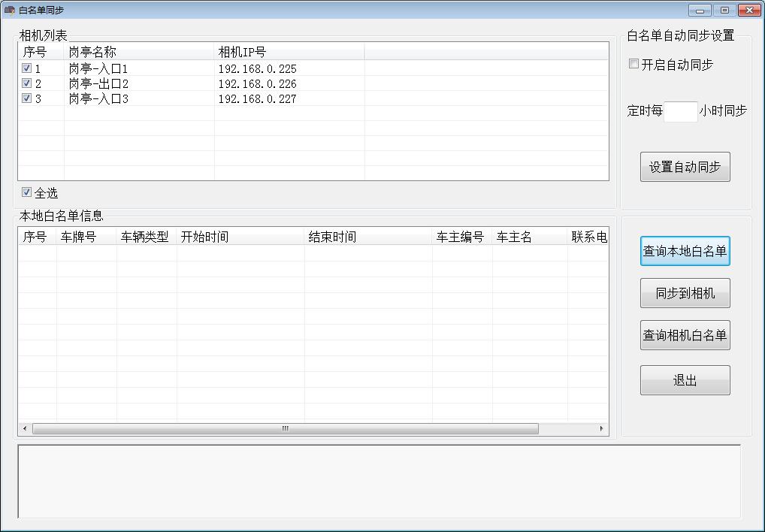Uncheck camera row 2 岗亭-出口2 checkbox
The width and height of the screenshot is (765, 532).
[27, 83]
